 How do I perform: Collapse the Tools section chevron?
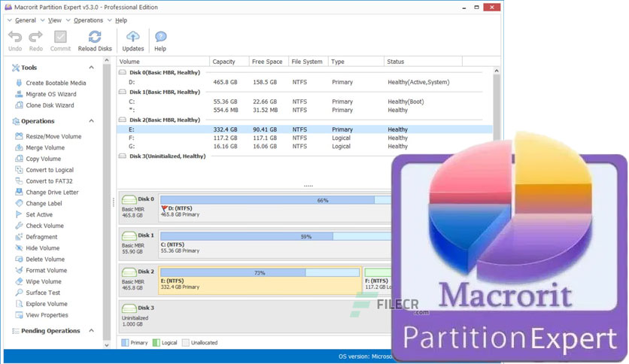pyautogui.click(x=92, y=68)
